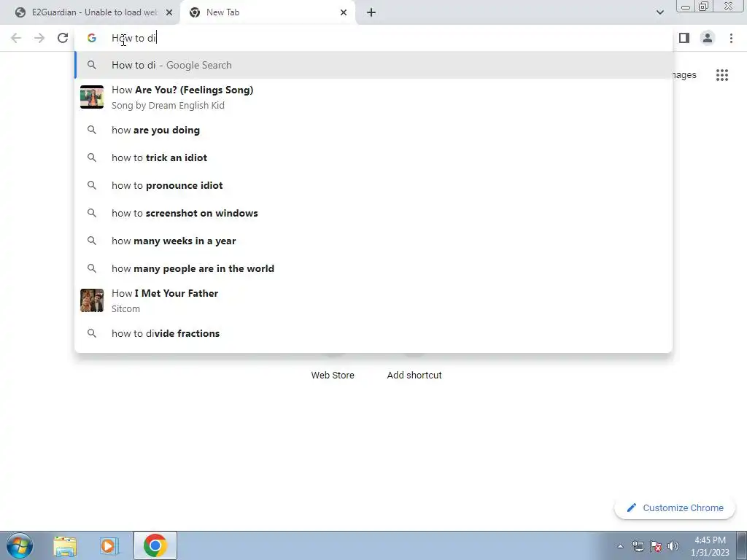This screenshot has width=747, height=560.
Task: Close the E2Guardian tab
Action: click(169, 12)
